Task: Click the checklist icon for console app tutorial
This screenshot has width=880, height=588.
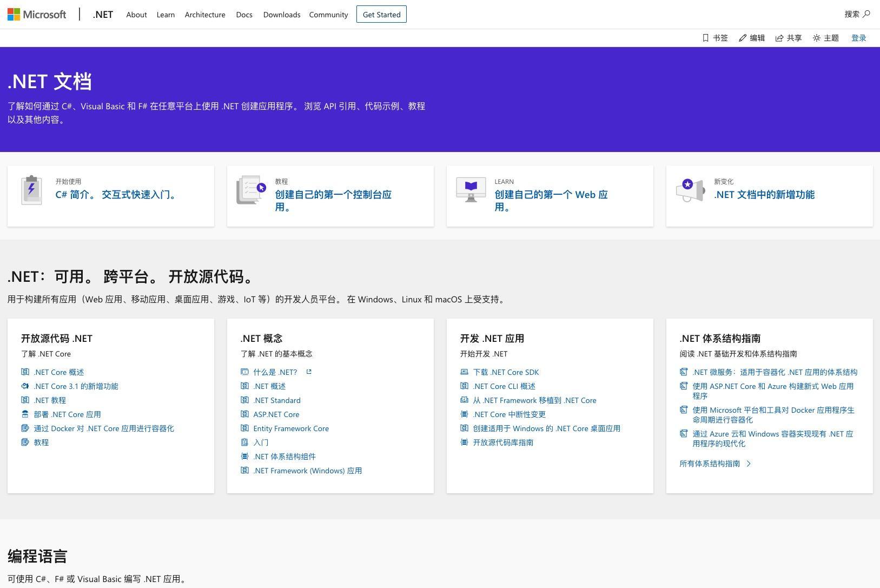Action: click(251, 190)
